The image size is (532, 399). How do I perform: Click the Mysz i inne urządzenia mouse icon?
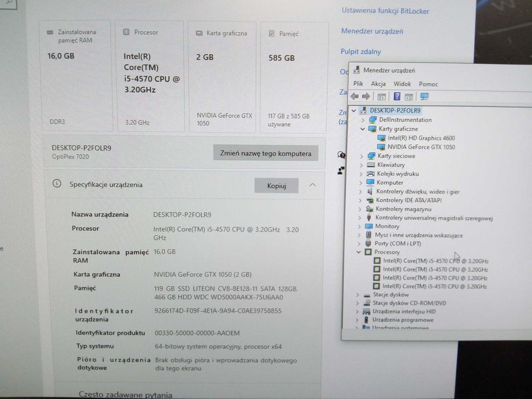coord(369,235)
